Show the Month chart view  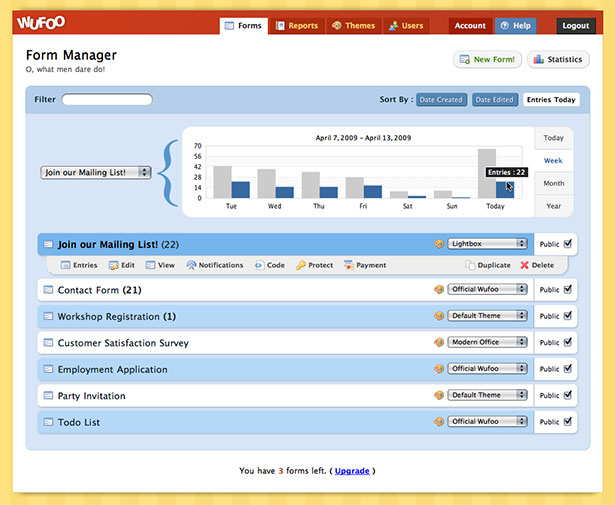[553, 183]
